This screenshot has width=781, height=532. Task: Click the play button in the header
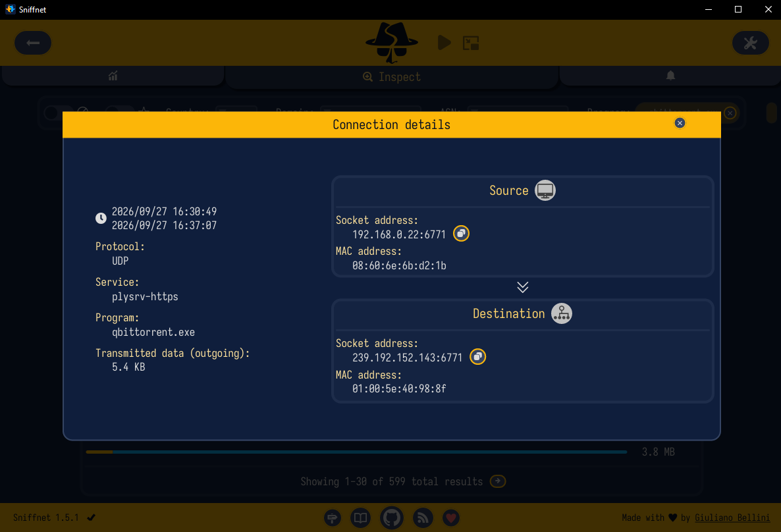click(444, 43)
